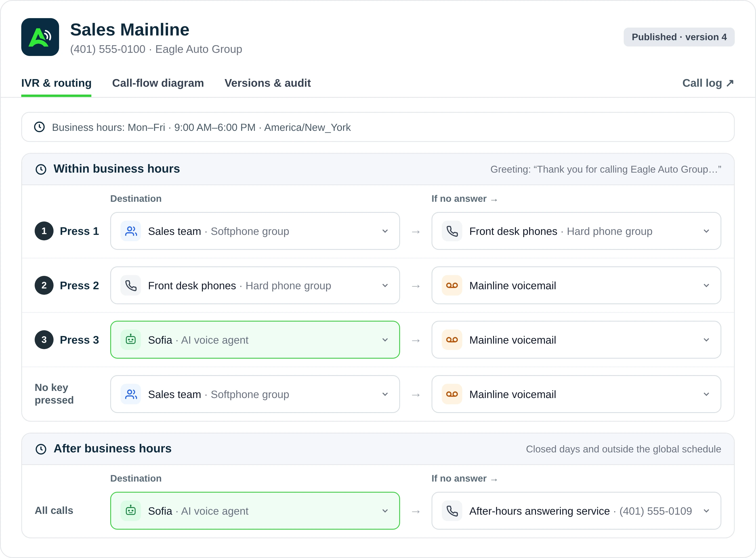Click the clock icon next to After business hours
The width and height of the screenshot is (756, 558).
click(x=41, y=449)
